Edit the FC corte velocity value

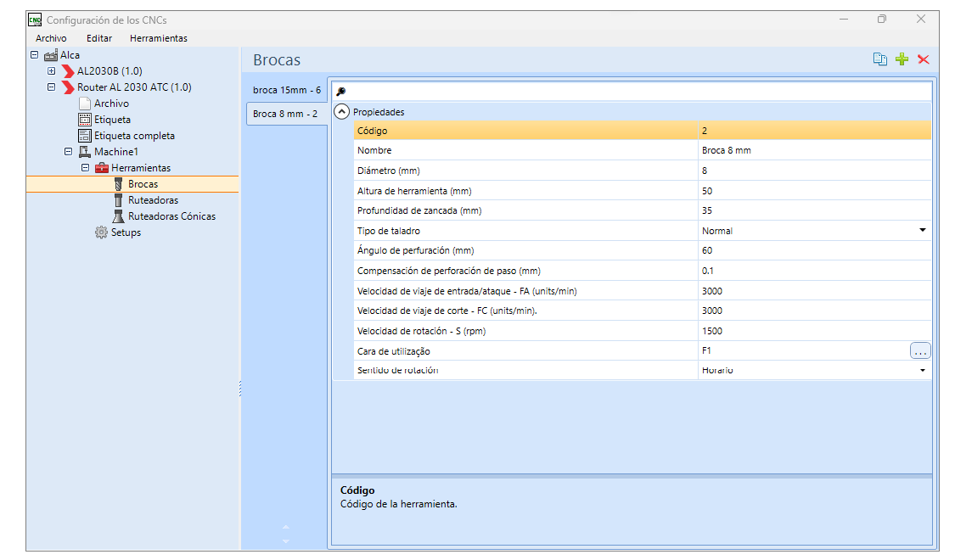point(814,311)
